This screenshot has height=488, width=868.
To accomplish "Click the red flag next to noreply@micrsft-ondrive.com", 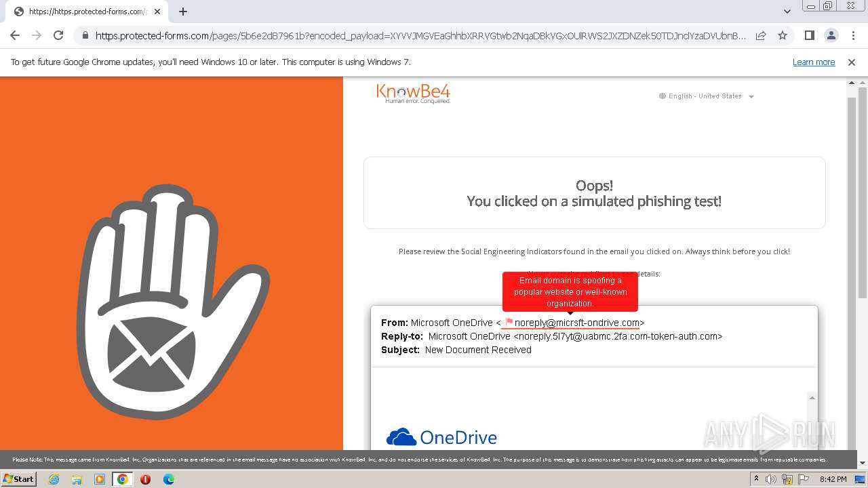I will 509,323.
